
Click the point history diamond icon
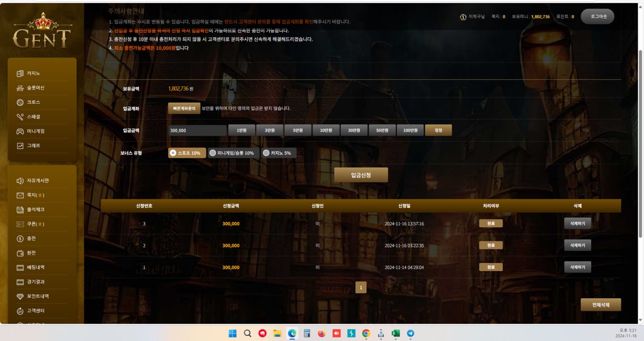click(x=20, y=297)
